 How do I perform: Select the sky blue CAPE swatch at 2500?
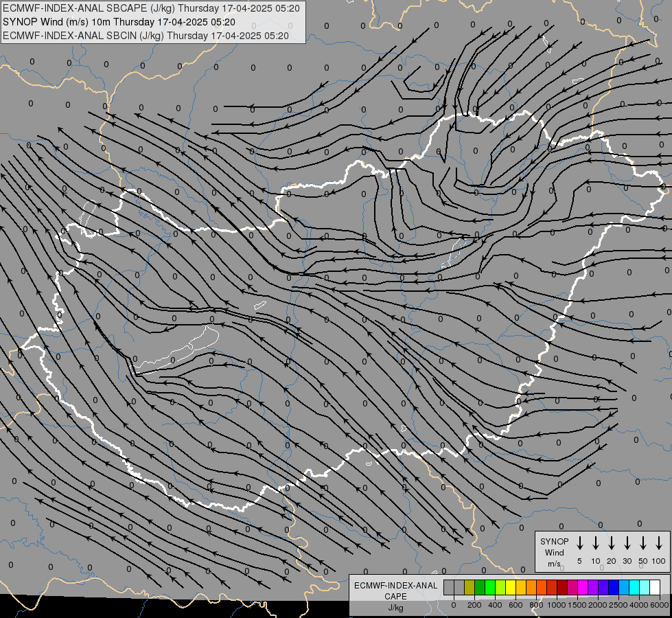pos(625,587)
